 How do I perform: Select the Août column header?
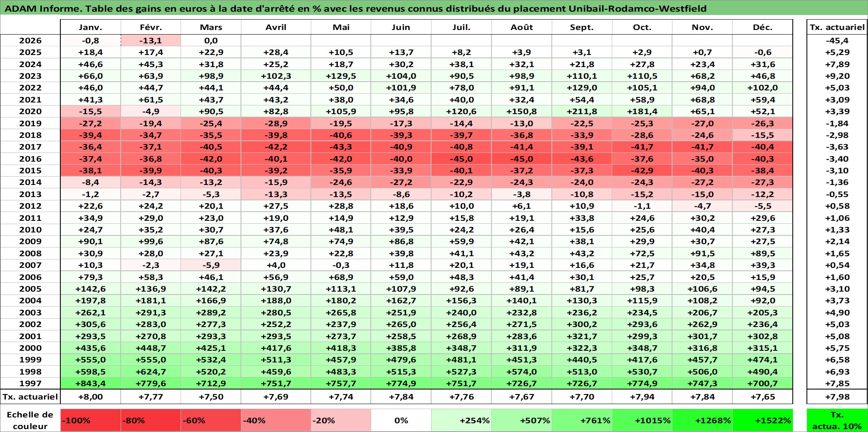pos(522,27)
